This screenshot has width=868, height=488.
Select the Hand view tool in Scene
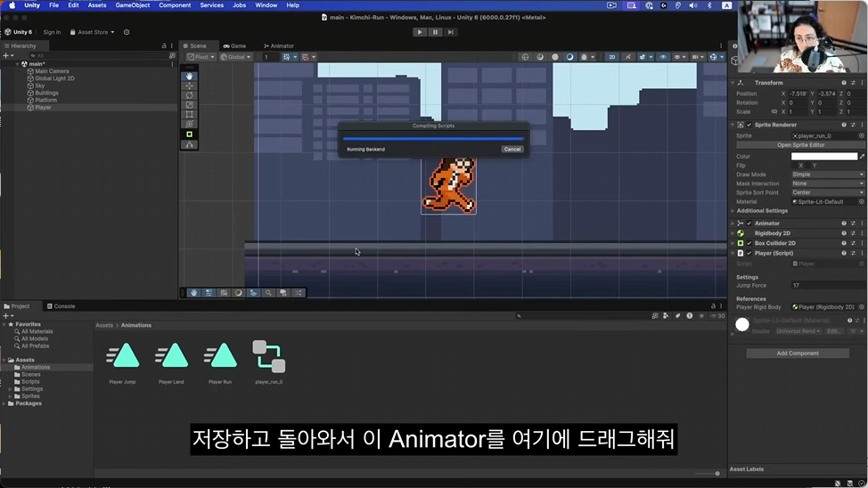(189, 77)
